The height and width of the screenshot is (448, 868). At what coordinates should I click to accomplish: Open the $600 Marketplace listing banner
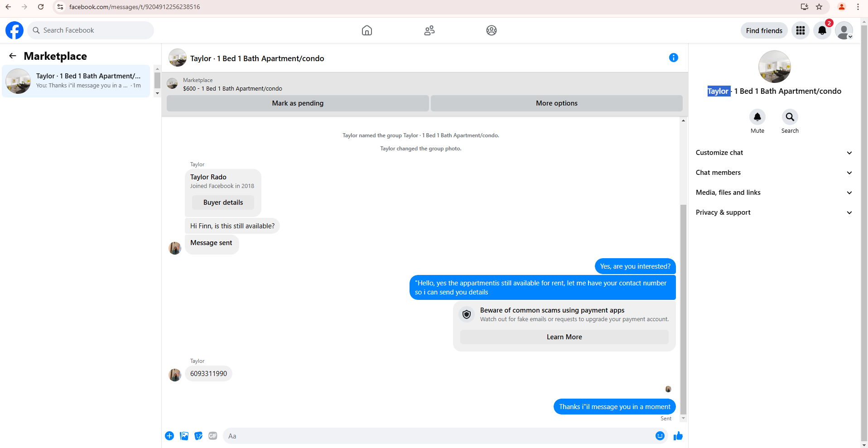click(425, 84)
